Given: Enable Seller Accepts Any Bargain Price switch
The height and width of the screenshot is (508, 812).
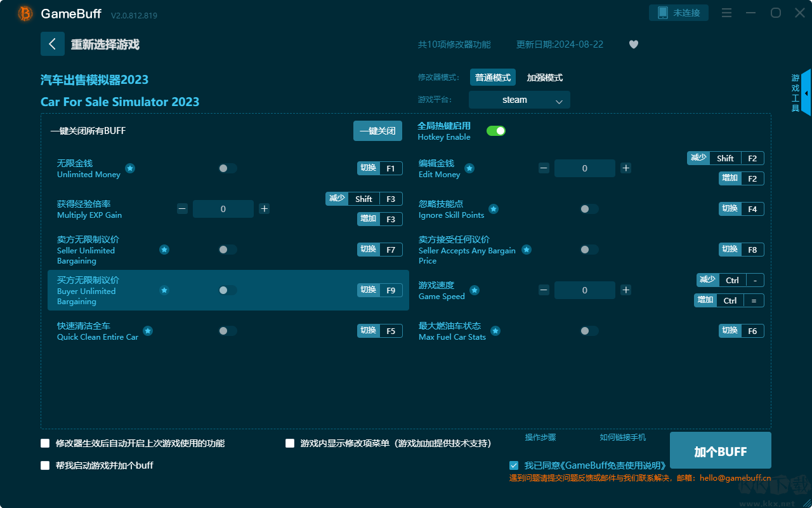Looking at the screenshot, I should 589,250.
